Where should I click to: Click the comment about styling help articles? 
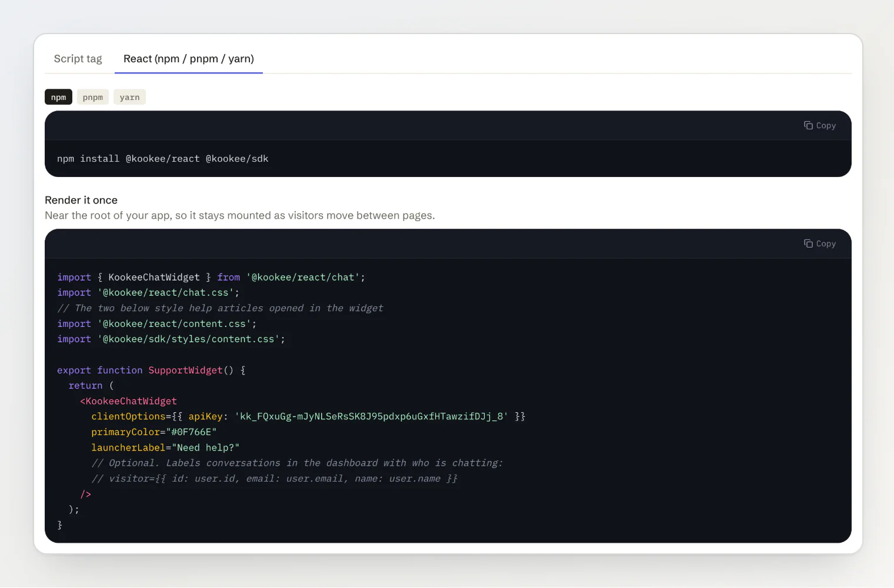(x=220, y=308)
